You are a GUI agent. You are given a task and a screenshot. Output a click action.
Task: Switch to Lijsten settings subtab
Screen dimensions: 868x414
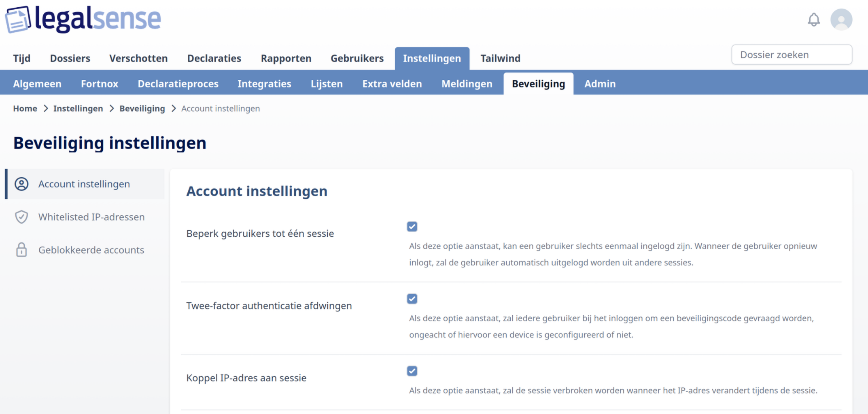[x=327, y=84]
